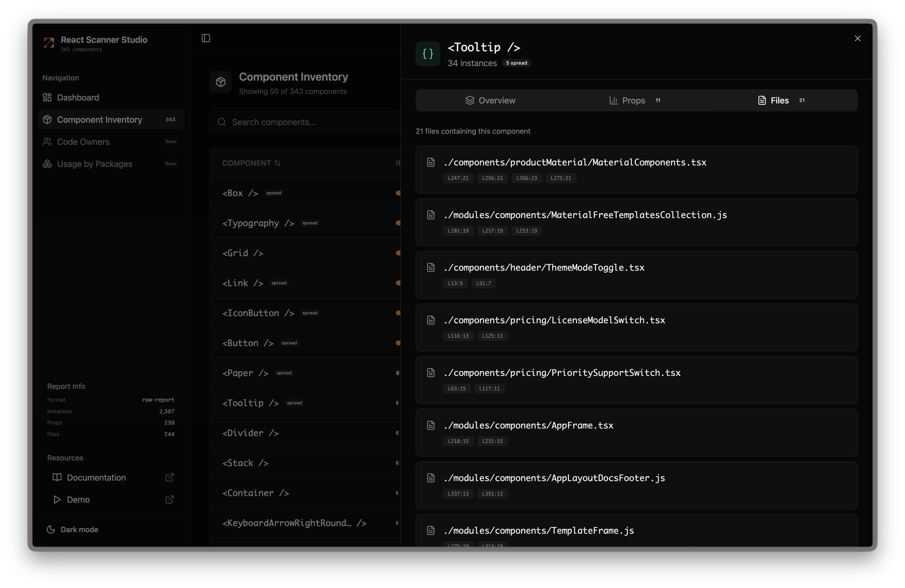Click the cube icon next to Component Inventory
The height and width of the screenshot is (588, 905).
[47, 119]
